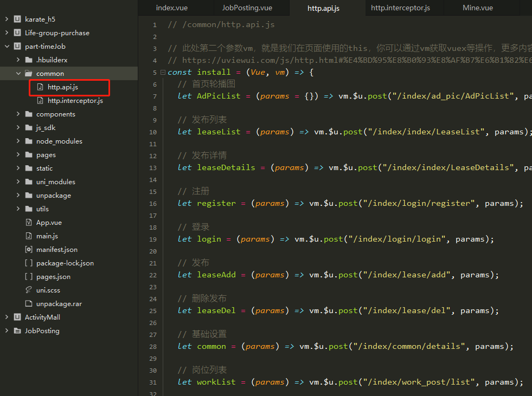Screen dimensions: 532x396
Task: Open App.vue from the tree
Action: coord(49,223)
